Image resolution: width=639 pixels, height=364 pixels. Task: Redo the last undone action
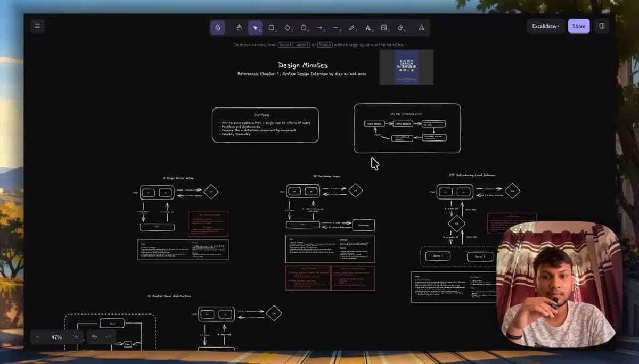pos(109,337)
